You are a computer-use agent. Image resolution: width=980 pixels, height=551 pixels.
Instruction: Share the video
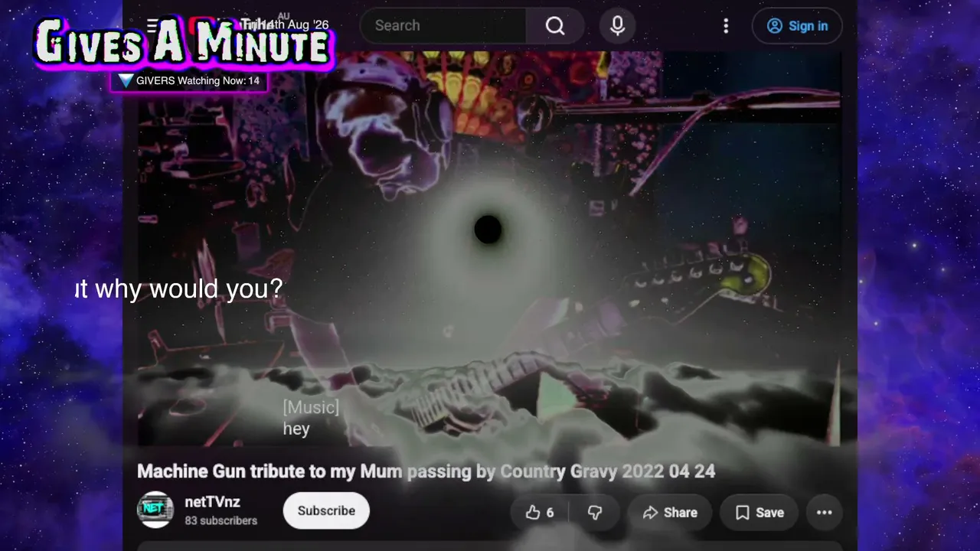coord(670,513)
